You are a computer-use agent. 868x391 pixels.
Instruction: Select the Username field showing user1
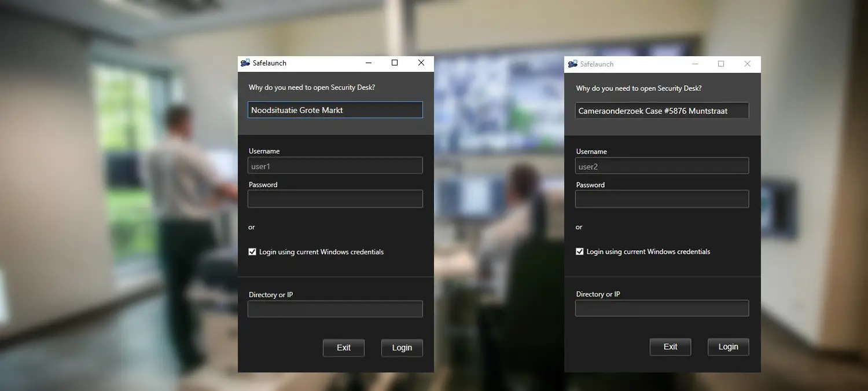tap(335, 166)
